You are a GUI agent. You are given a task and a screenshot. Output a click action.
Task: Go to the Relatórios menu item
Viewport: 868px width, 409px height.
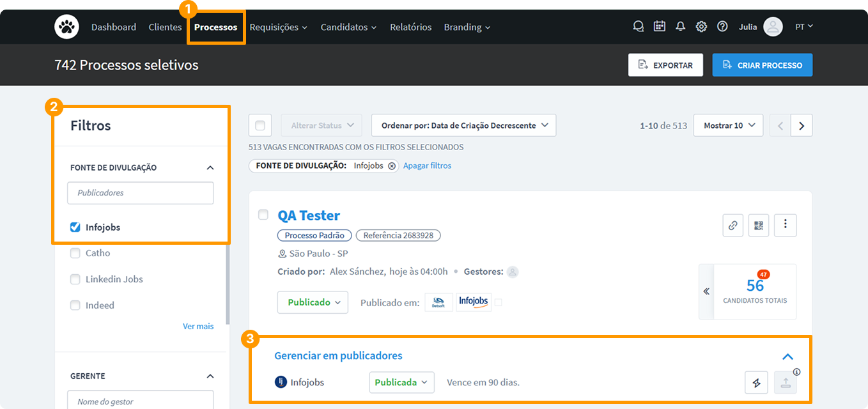tap(410, 27)
